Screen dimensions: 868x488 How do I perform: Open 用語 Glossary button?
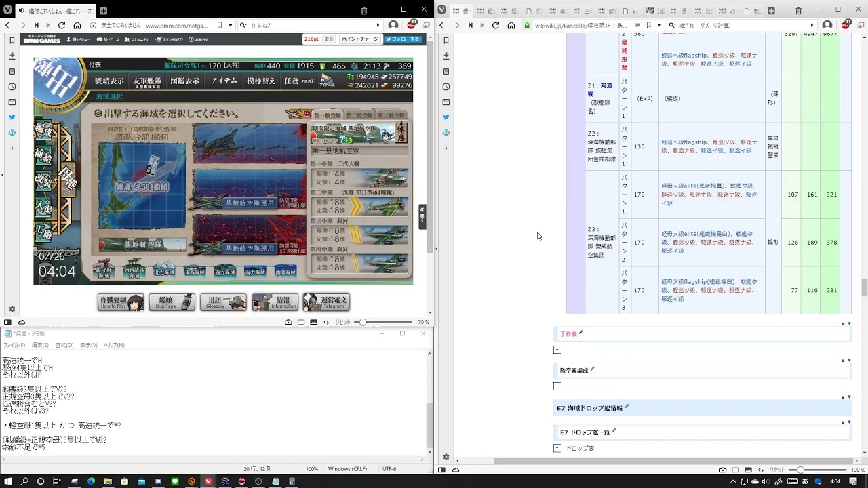pos(223,302)
